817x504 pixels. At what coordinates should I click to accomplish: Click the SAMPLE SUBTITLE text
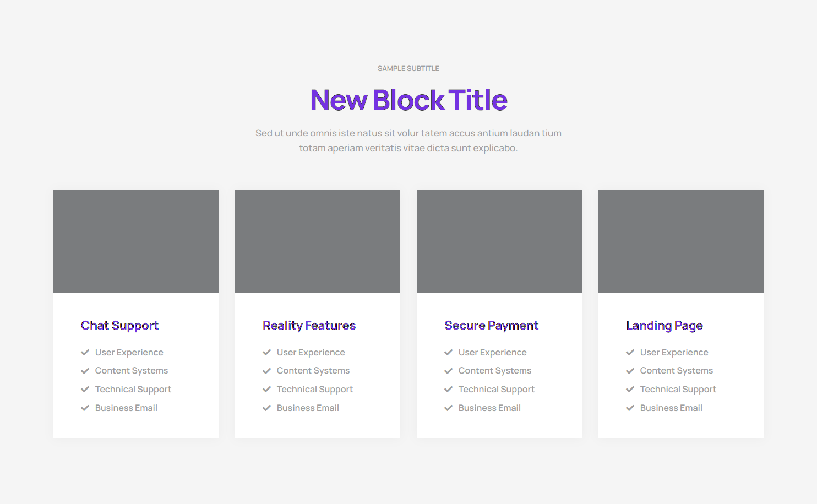408,69
